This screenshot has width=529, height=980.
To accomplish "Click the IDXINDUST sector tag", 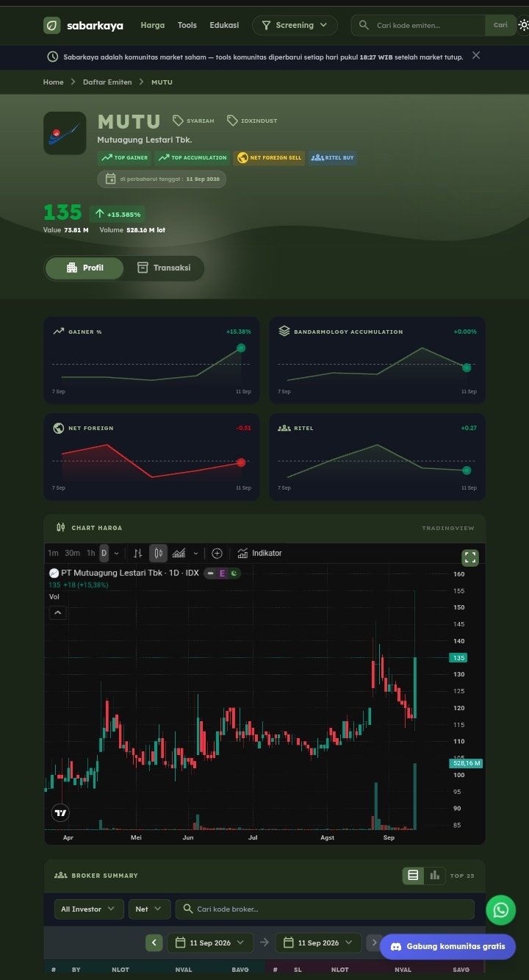I will click(252, 121).
